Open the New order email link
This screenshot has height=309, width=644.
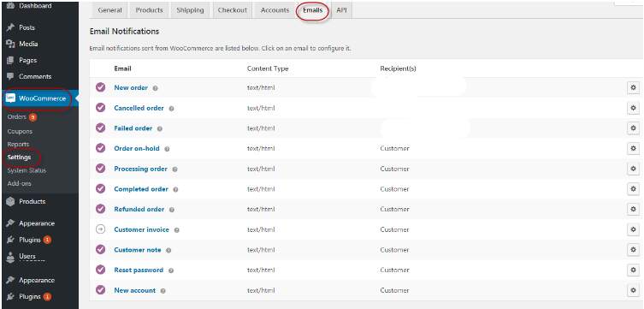131,87
